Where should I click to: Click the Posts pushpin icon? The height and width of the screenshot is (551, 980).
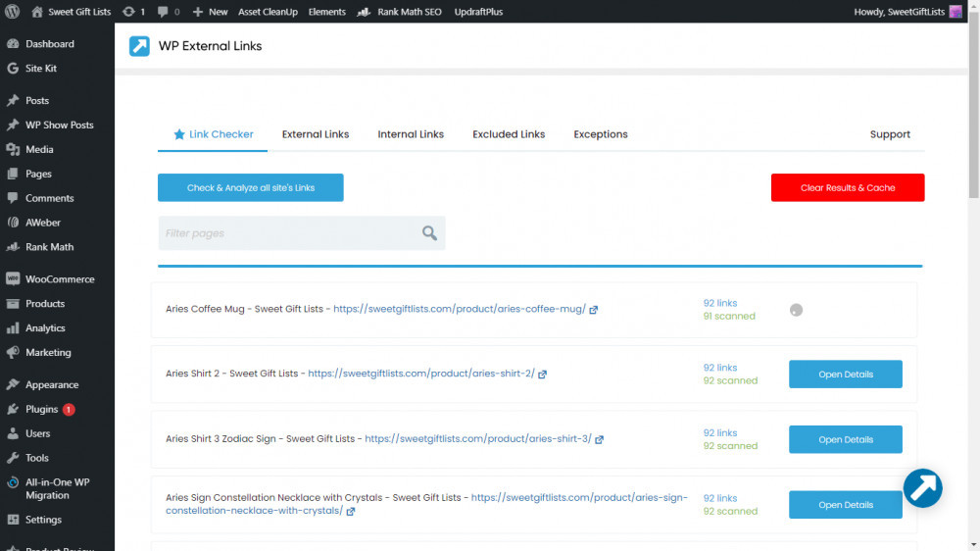pyautogui.click(x=13, y=100)
